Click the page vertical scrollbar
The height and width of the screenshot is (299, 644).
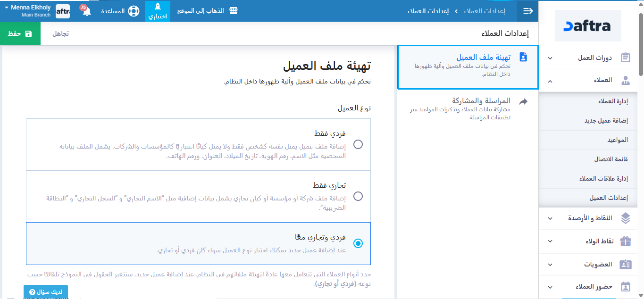[640, 42]
